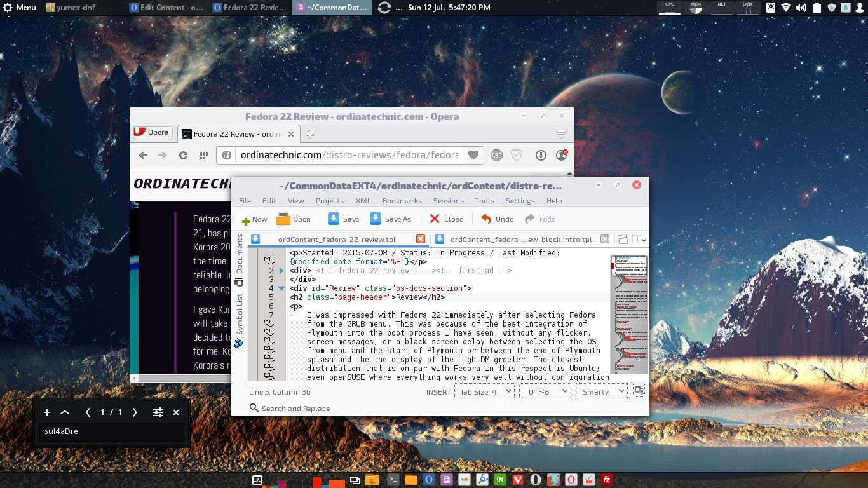Switch to the ordContent_fedora-22-review.tpl tab
The image size is (868, 488).
[337, 240]
